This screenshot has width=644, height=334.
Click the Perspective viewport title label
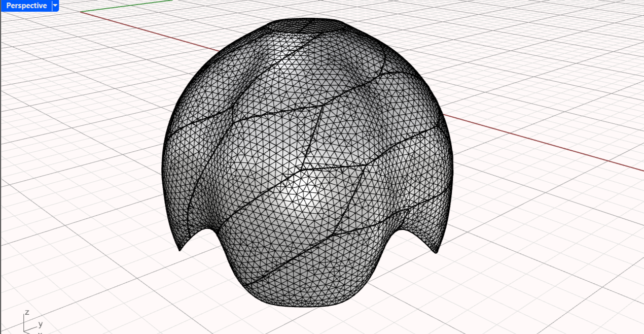click(26, 6)
